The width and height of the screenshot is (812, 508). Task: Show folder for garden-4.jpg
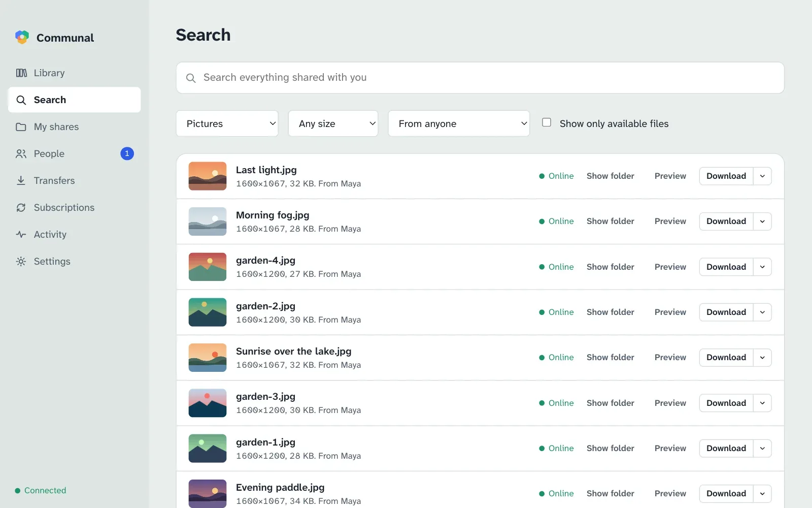coord(611,267)
